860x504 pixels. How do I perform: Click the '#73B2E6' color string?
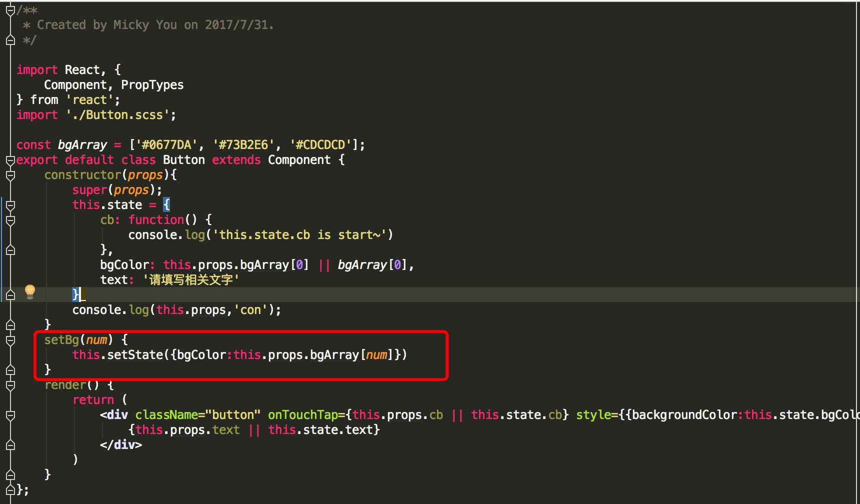coord(243,145)
